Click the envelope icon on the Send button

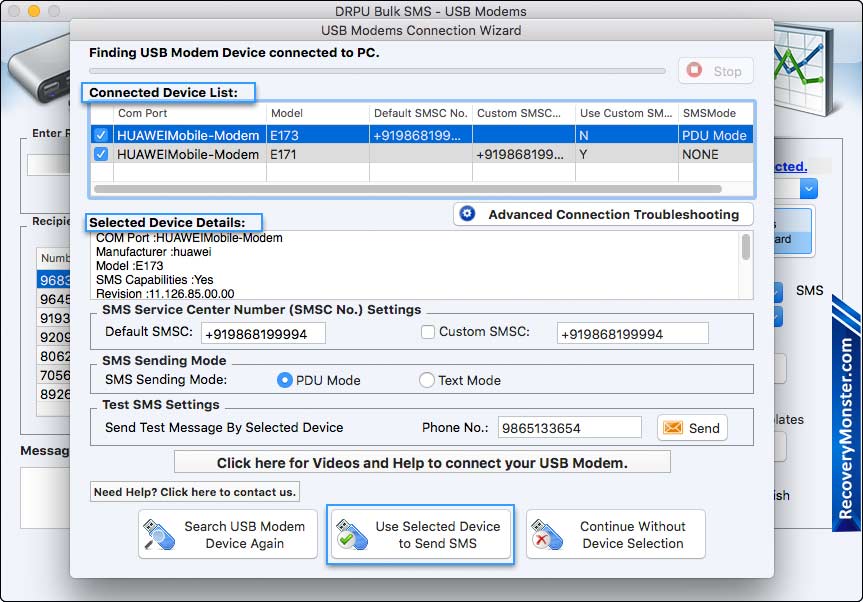pyautogui.click(x=673, y=428)
